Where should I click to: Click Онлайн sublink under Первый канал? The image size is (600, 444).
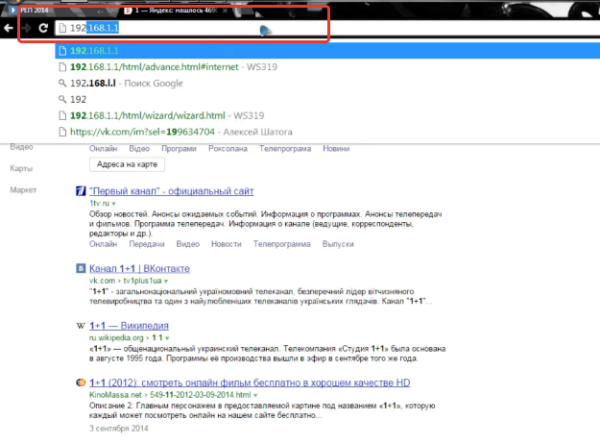(103, 244)
